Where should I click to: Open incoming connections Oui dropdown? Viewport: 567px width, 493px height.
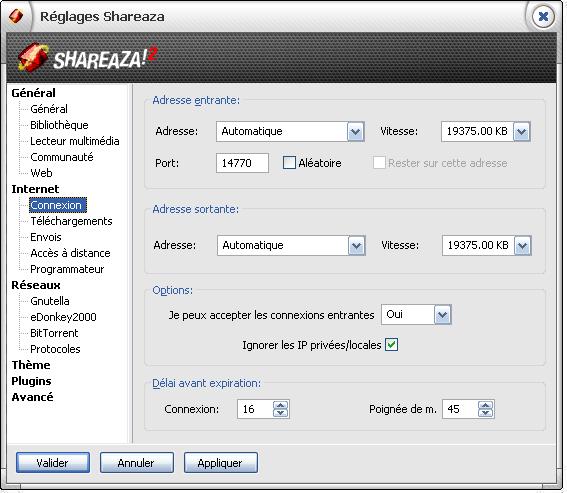(x=443, y=315)
